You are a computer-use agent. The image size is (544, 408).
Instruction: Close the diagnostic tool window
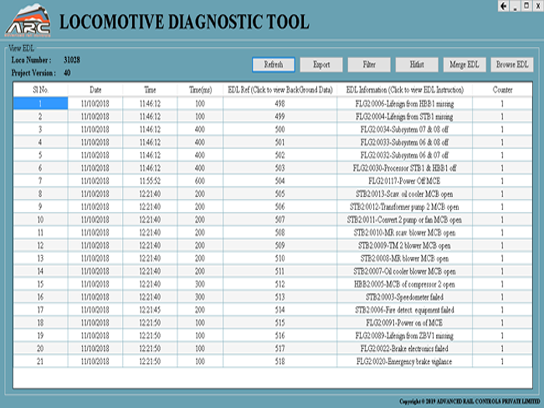pos(538,6)
